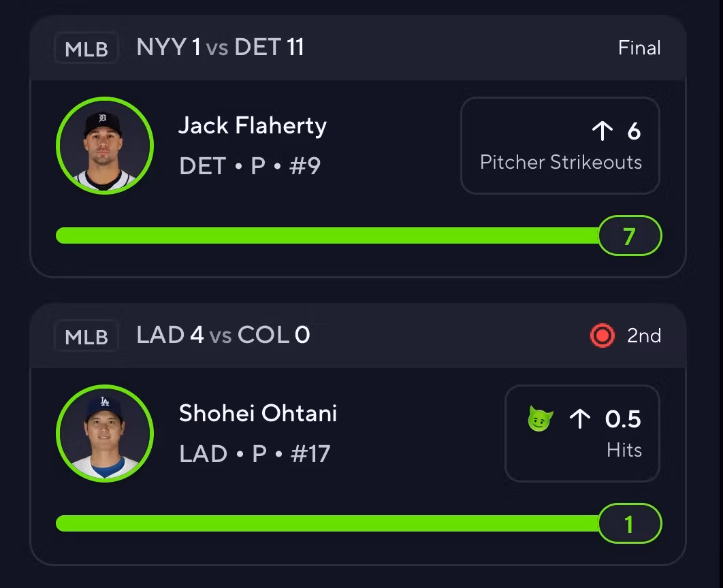Click the up arrow beside 6 strikeouts

point(602,131)
